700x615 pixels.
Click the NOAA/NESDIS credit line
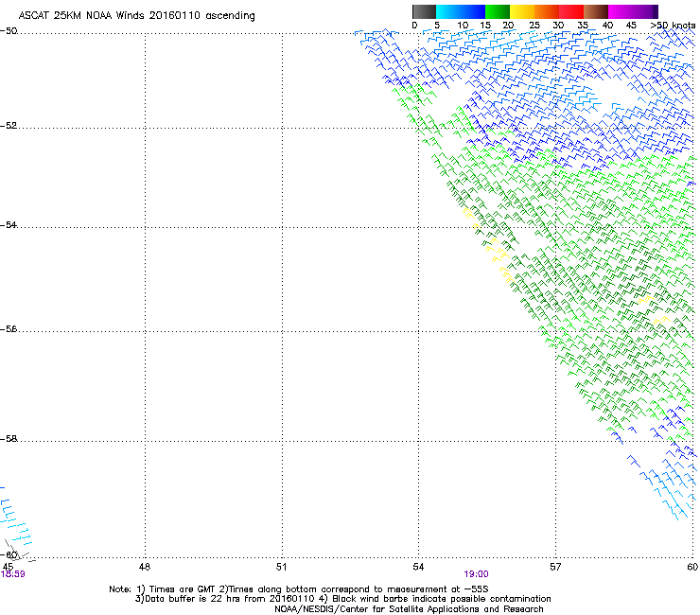point(409,609)
